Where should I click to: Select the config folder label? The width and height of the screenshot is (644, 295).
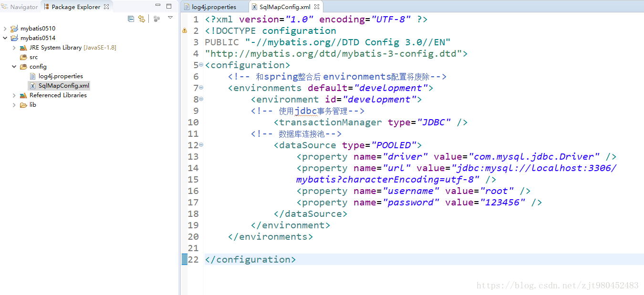38,67
